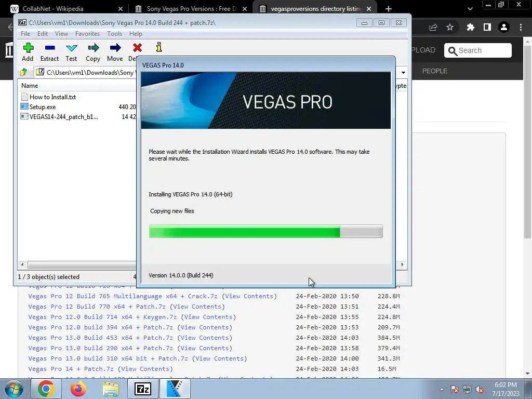
Task: Open Firefox from the taskbar
Action: click(78, 389)
